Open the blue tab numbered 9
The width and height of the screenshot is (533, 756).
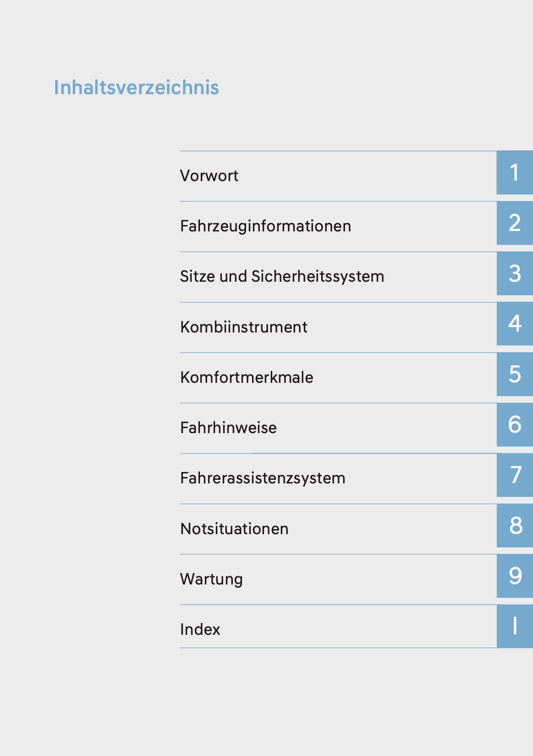coord(515,576)
